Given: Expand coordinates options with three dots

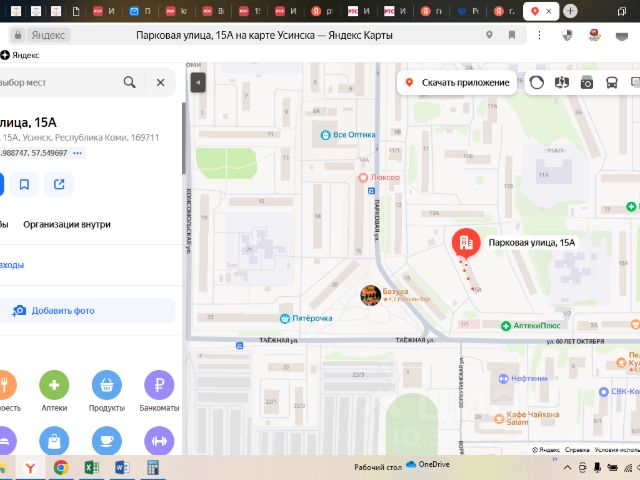Looking at the screenshot, I should click(x=78, y=153).
